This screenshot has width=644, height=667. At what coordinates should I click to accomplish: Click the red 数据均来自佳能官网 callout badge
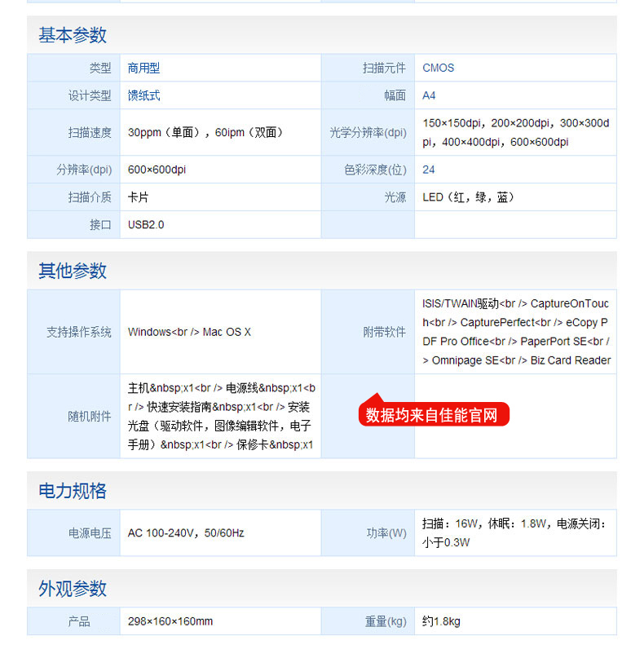pyautogui.click(x=434, y=415)
